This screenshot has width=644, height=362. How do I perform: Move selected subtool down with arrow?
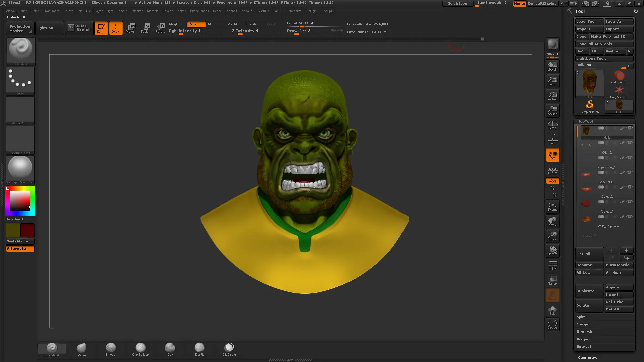[x=626, y=250]
